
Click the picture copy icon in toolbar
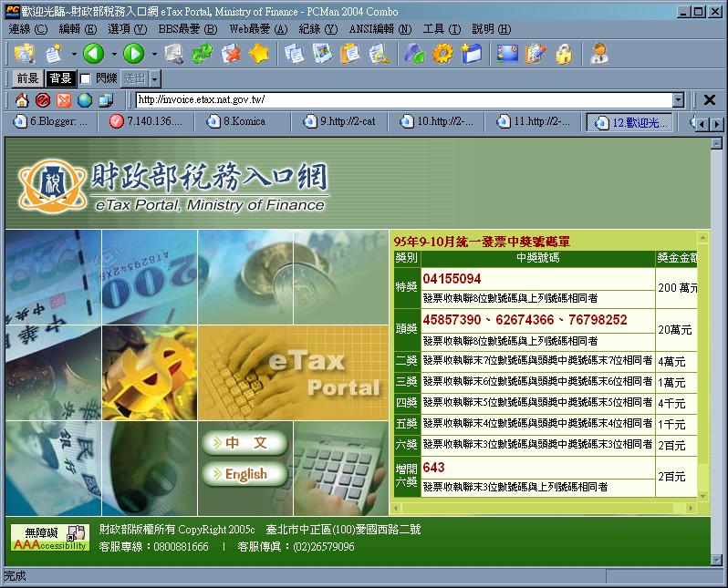coord(323,54)
